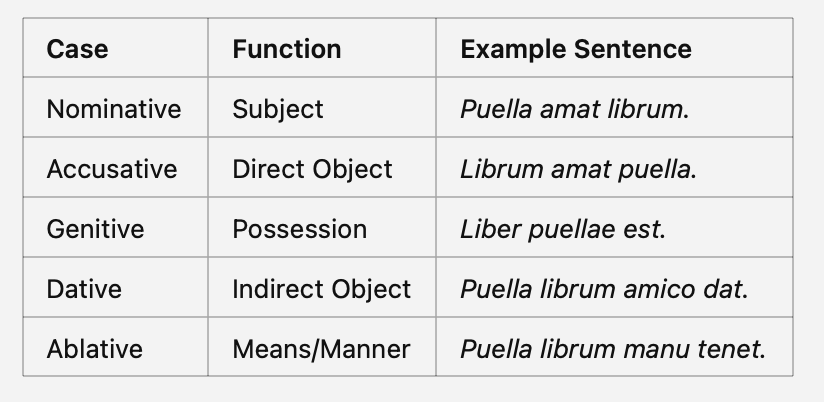Click the sentence Librum amat puella

click(578, 168)
